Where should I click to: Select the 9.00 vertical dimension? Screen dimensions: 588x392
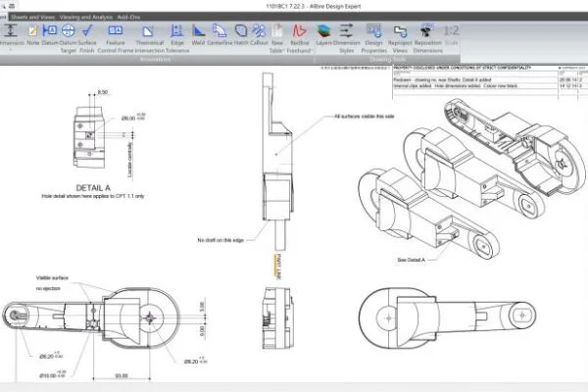click(x=202, y=331)
